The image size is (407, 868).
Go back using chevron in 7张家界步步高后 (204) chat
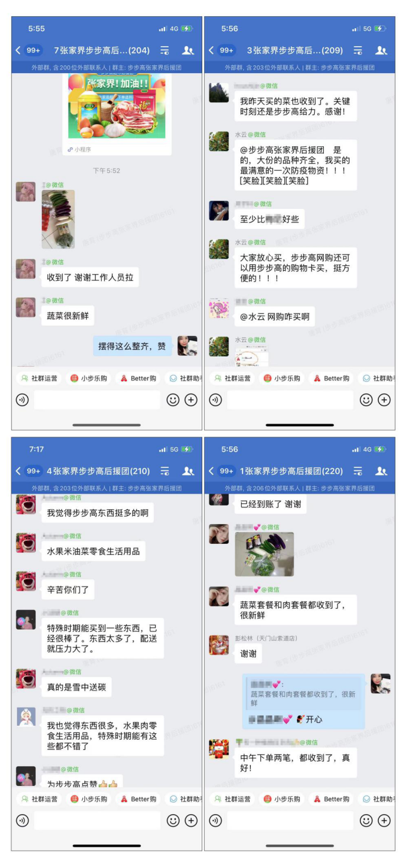point(18,50)
